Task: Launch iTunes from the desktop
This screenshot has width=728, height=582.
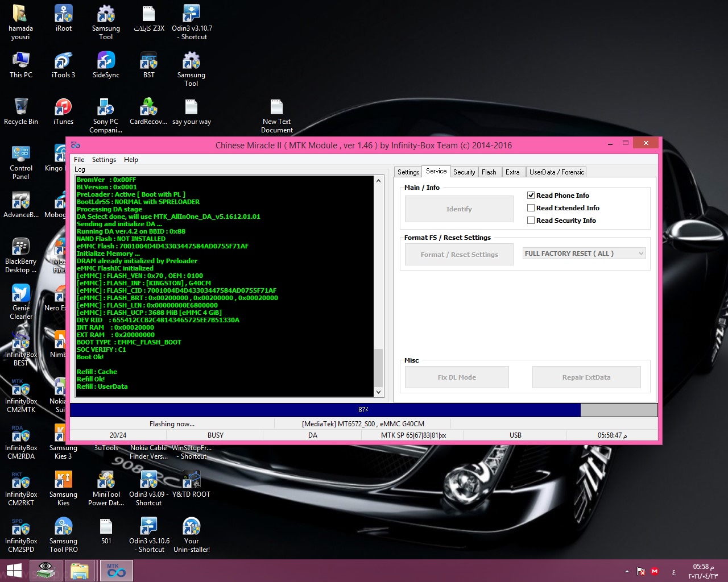Action: pos(63,111)
